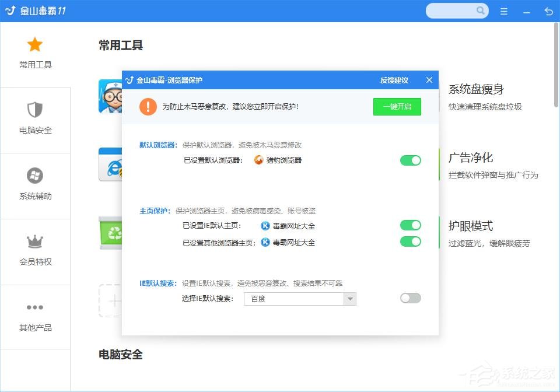This screenshot has width=560, height=392.
Task: Click the search magnifier icon in title bar
Action: coord(480,11)
